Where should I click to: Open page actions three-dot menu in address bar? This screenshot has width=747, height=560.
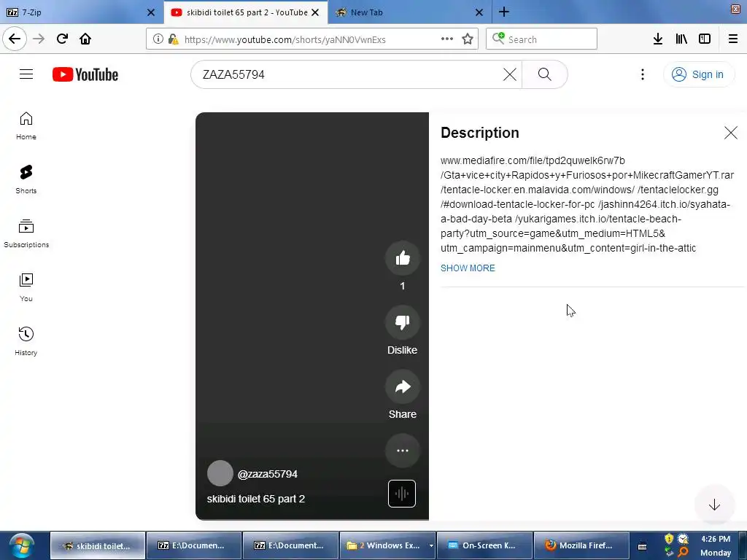coord(447,39)
